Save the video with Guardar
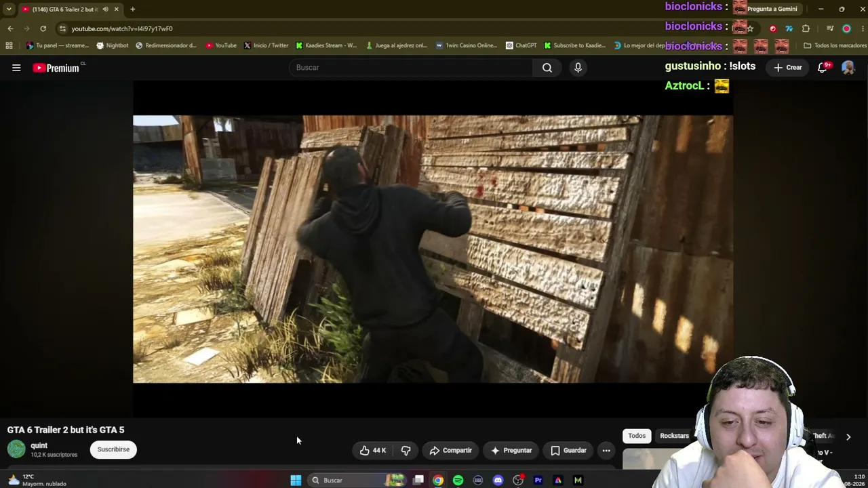This screenshot has width=868, height=488. (x=568, y=450)
